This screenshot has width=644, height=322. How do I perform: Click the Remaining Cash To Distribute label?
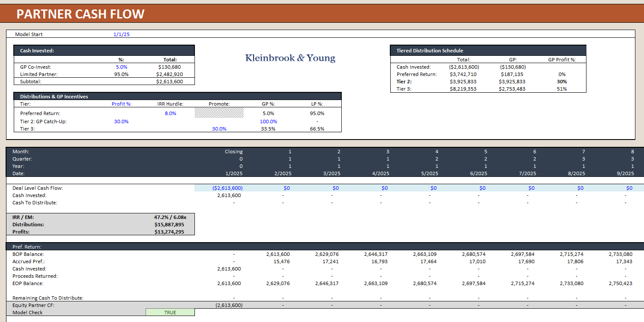click(x=48, y=298)
